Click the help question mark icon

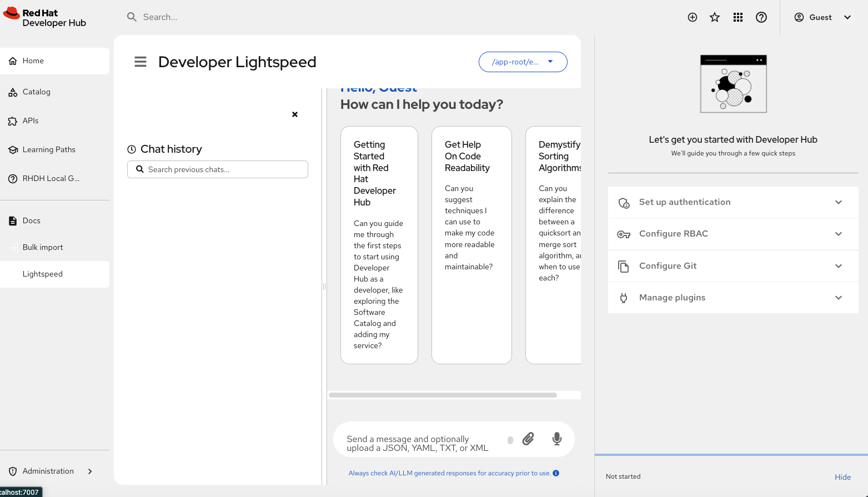(761, 17)
